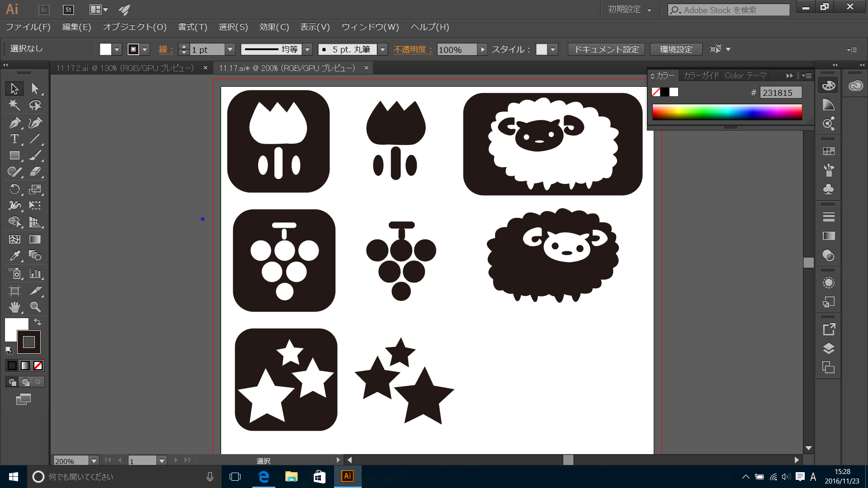This screenshot has width=868, height=488.
Task: Select the Blend tool
Action: pyautogui.click(x=35, y=256)
